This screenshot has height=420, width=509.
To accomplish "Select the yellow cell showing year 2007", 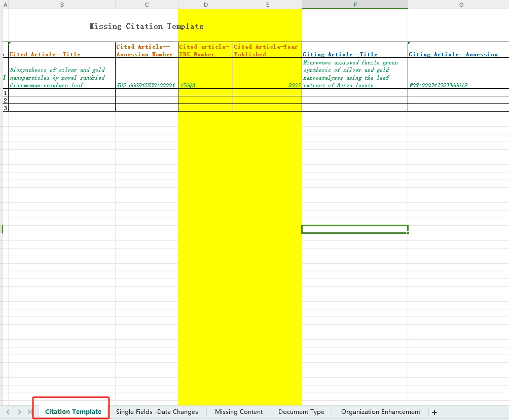I will tap(267, 74).
